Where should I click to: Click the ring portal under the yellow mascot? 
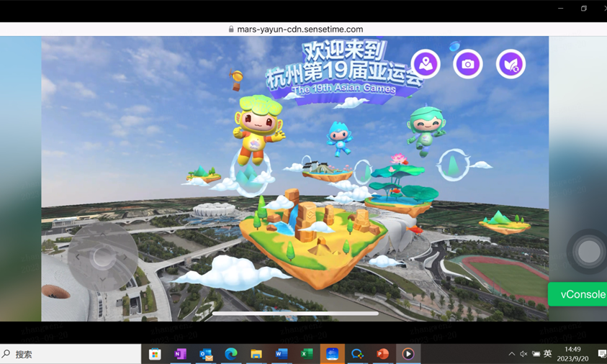[251, 175]
